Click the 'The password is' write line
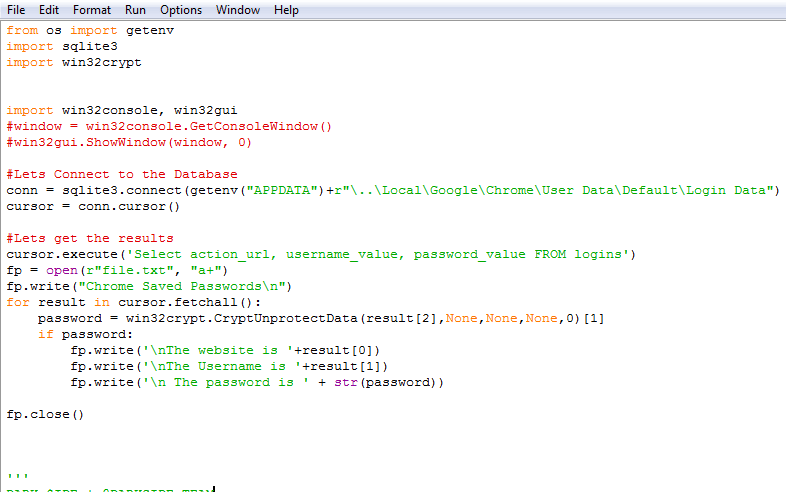The image size is (786, 492). tap(257, 383)
